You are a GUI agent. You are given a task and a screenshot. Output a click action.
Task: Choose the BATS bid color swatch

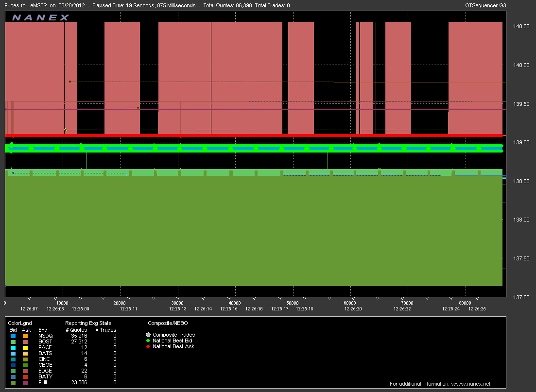click(x=13, y=353)
